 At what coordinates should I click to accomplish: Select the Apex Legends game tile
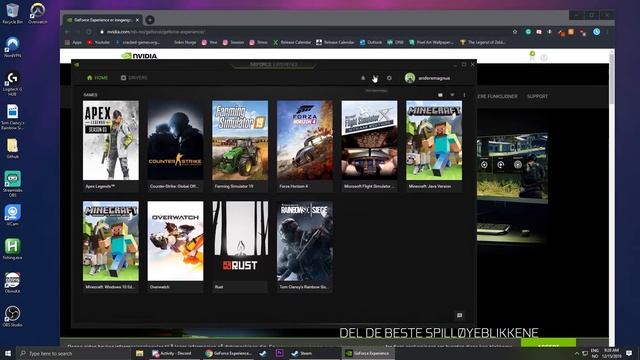[111, 145]
